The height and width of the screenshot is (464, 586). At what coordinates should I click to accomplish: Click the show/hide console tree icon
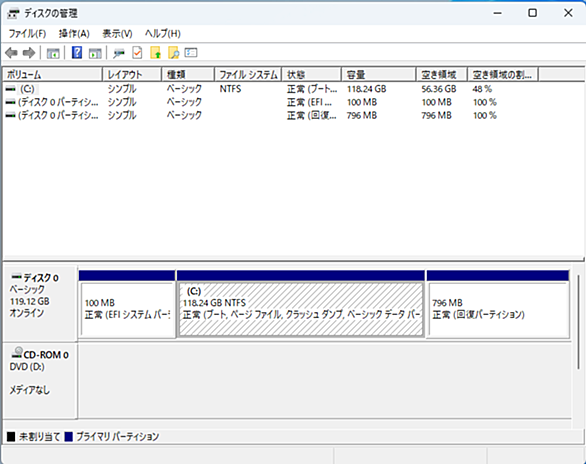click(x=53, y=53)
